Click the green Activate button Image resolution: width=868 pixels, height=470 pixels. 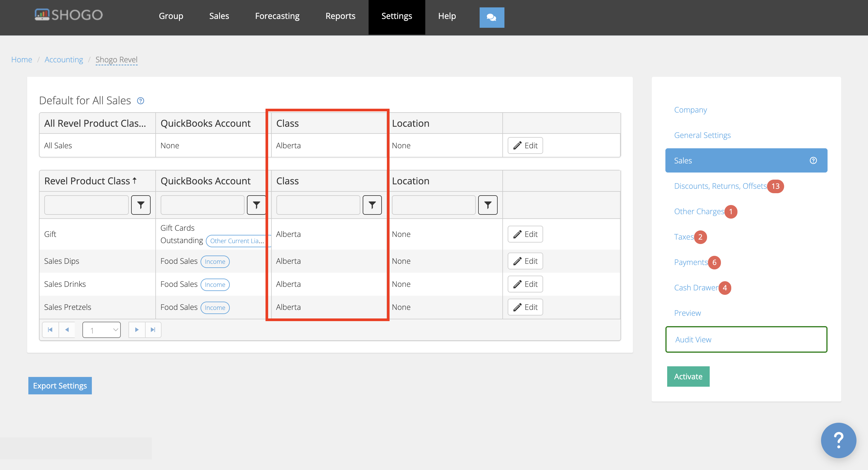coord(688,376)
